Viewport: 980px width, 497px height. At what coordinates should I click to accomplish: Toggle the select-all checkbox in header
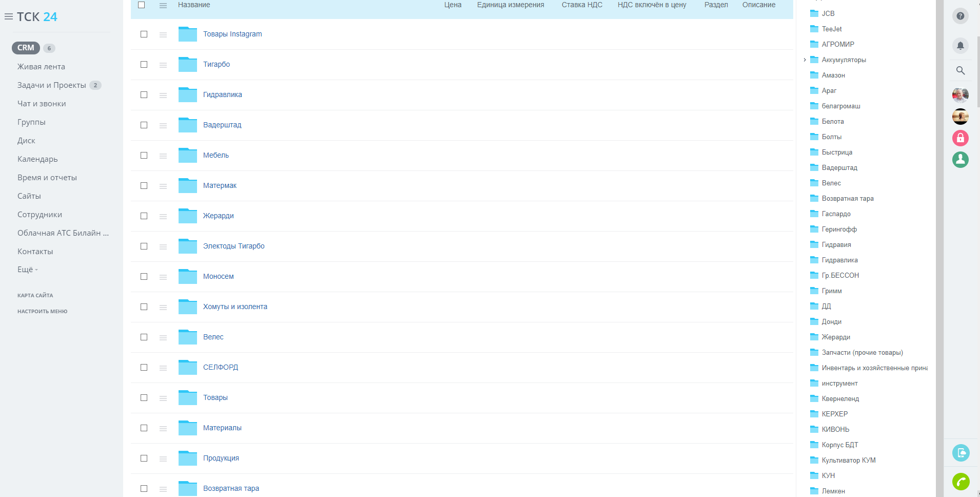(x=142, y=5)
